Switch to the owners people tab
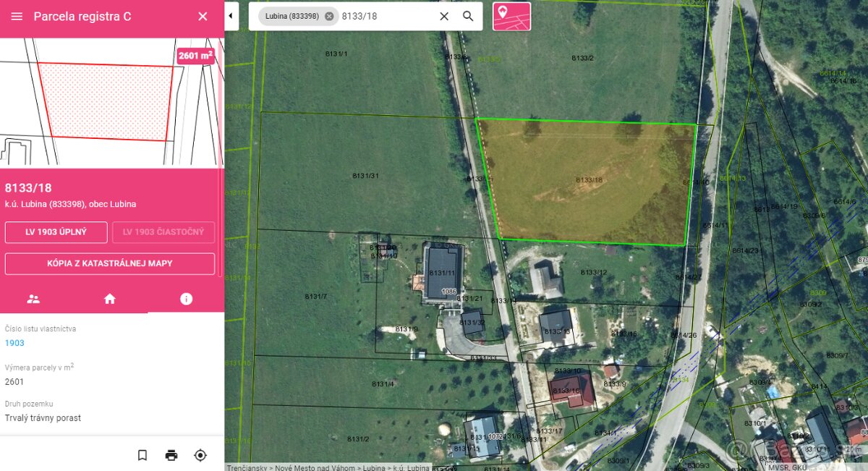 coord(33,299)
